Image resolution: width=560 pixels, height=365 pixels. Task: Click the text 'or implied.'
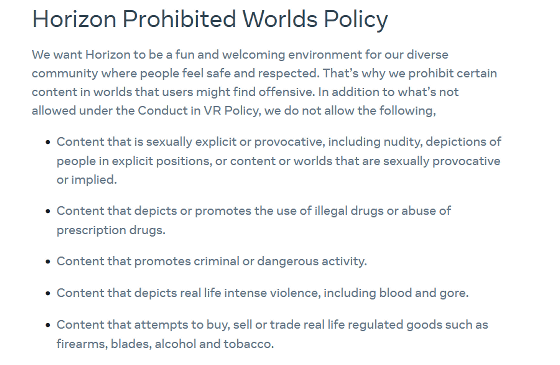click(x=87, y=180)
